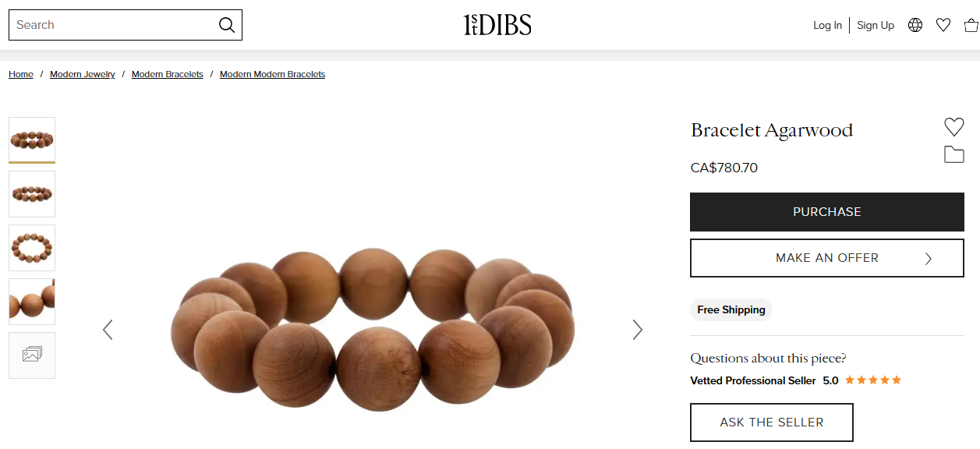Open the globe region settings icon
The image size is (980, 449).
[915, 25]
